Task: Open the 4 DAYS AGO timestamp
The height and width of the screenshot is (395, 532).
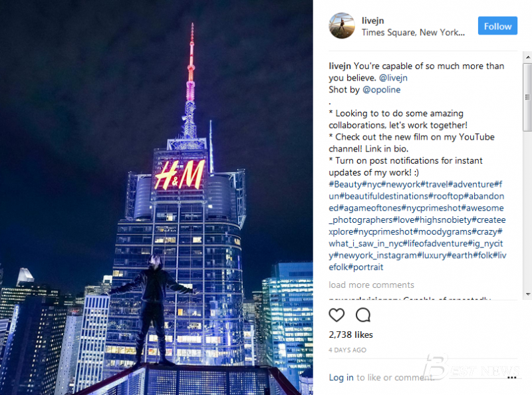Action: [347, 350]
